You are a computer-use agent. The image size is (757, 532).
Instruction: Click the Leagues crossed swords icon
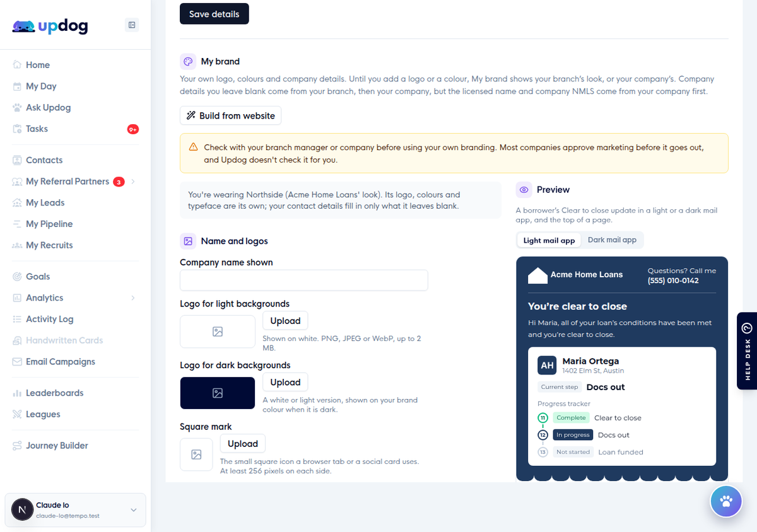17,414
